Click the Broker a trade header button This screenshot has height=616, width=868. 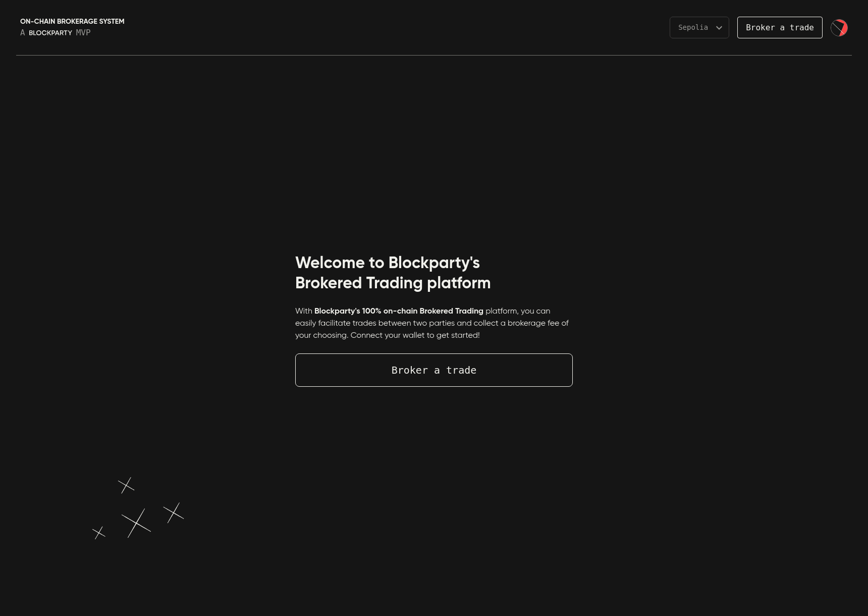coord(780,27)
